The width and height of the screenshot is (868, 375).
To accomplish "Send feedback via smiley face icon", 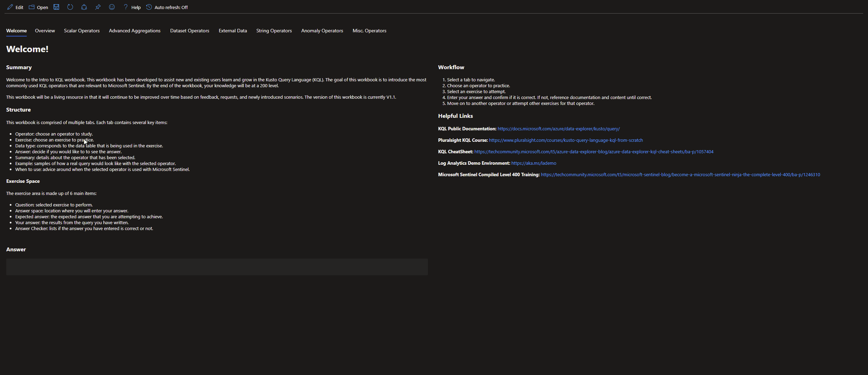I will (112, 7).
